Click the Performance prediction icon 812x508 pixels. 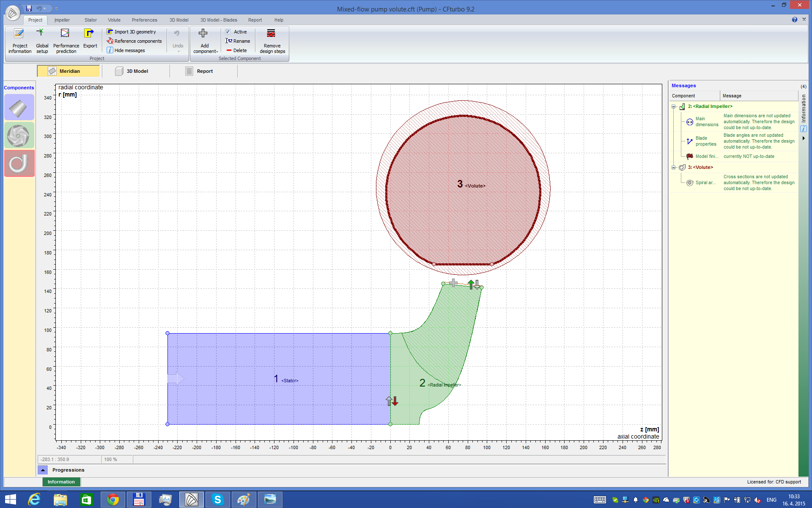[x=65, y=33]
